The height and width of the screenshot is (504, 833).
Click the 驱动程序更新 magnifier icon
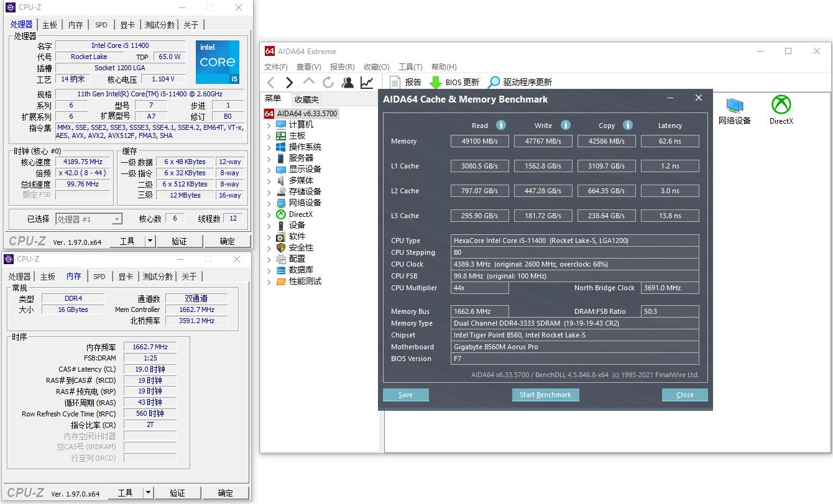(x=494, y=83)
